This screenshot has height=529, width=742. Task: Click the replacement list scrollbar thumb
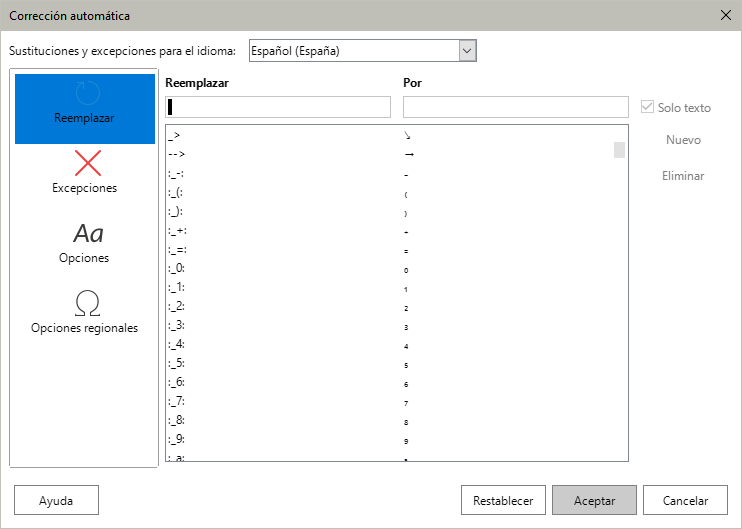(x=619, y=150)
